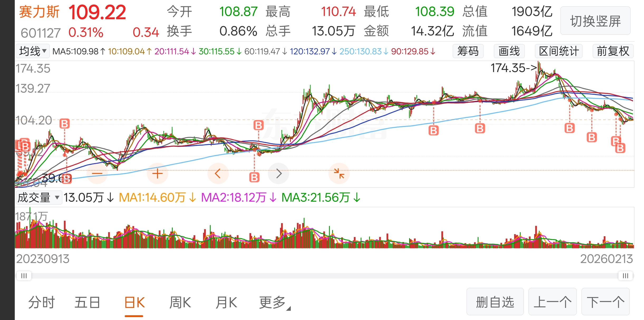Toggle 筹码 chip distribution view
Image resolution: width=644 pixels, height=320 pixels.
coord(468,51)
